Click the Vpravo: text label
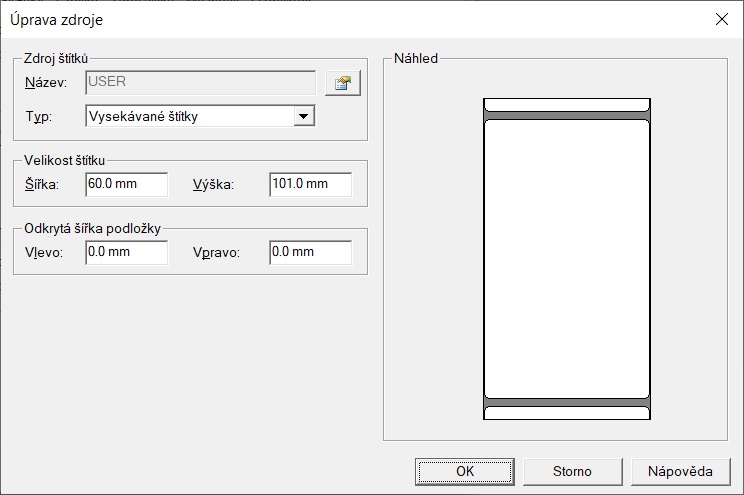 [x=216, y=252]
